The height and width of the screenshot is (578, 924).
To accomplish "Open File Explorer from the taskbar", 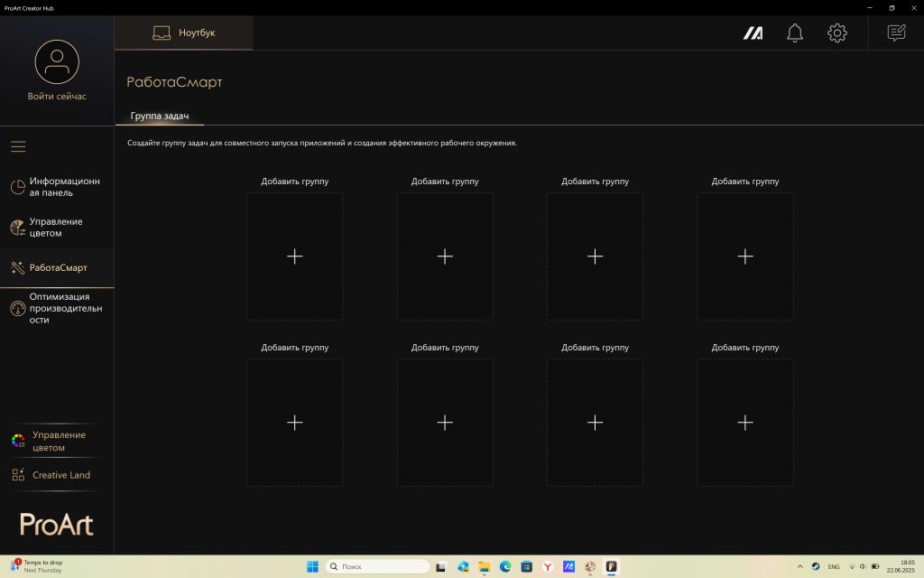I will pos(484,567).
